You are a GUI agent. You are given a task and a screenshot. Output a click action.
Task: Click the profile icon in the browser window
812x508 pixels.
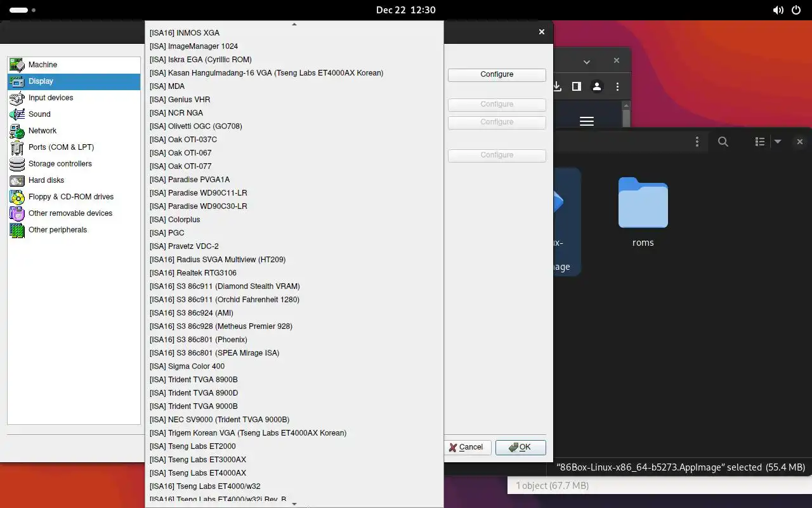pos(597,86)
